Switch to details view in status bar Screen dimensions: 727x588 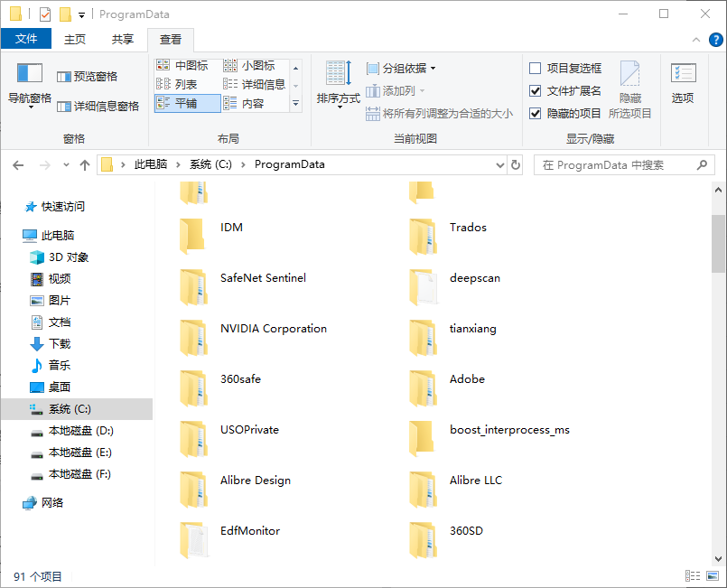coord(693,576)
